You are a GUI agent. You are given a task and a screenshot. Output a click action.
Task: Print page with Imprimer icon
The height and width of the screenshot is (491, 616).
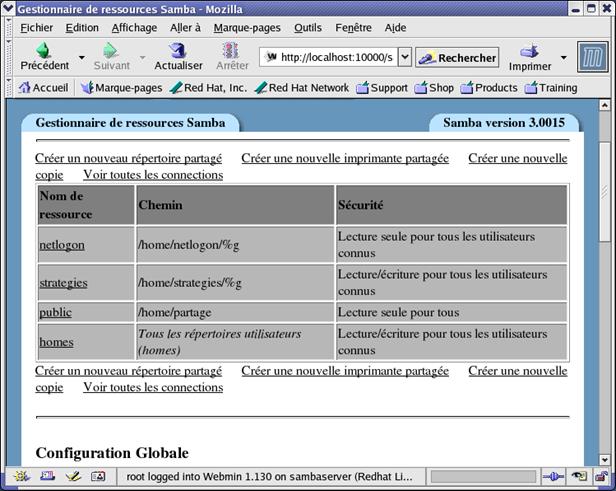(x=529, y=52)
